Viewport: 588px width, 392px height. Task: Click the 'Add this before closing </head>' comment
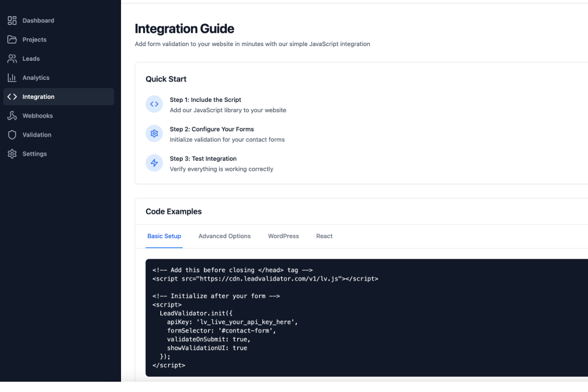(x=232, y=270)
